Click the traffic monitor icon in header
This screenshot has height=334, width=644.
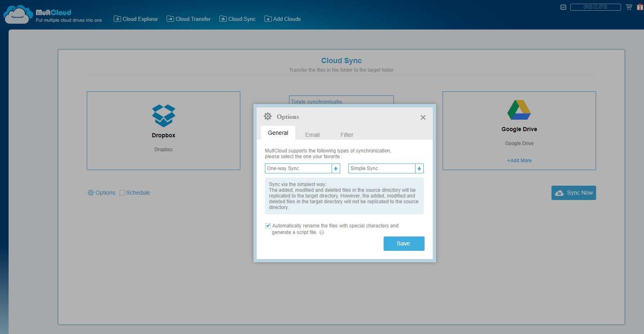(x=563, y=7)
